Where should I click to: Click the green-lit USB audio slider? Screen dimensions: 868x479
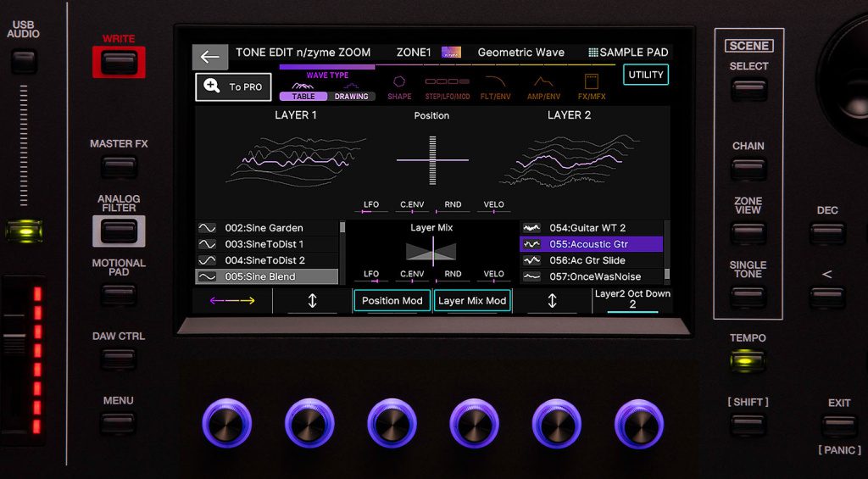click(x=24, y=231)
